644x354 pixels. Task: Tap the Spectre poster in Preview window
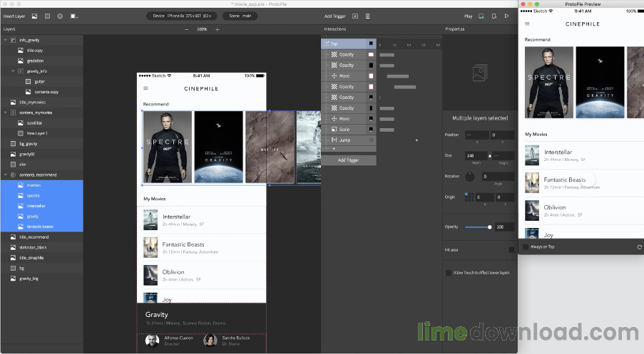coord(548,83)
